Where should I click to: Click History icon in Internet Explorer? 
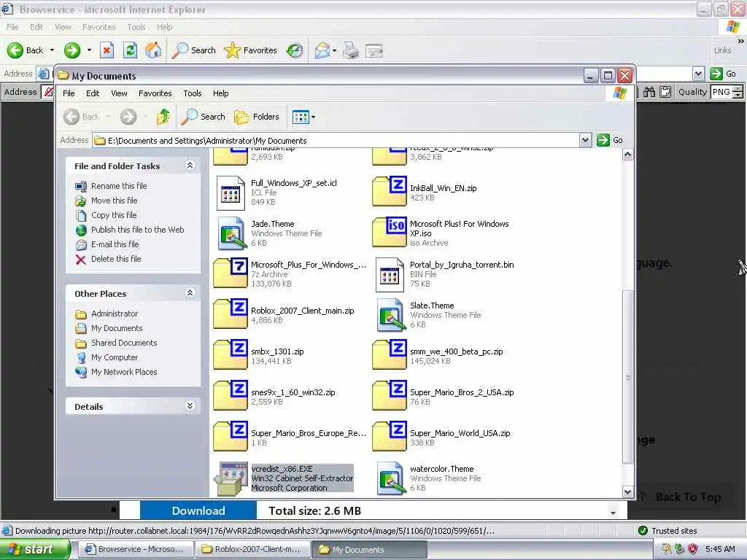[295, 50]
